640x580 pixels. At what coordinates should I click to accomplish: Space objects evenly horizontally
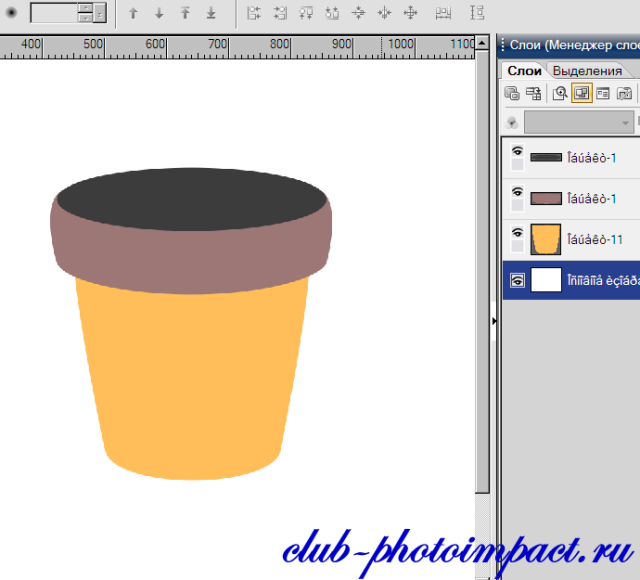(443, 13)
